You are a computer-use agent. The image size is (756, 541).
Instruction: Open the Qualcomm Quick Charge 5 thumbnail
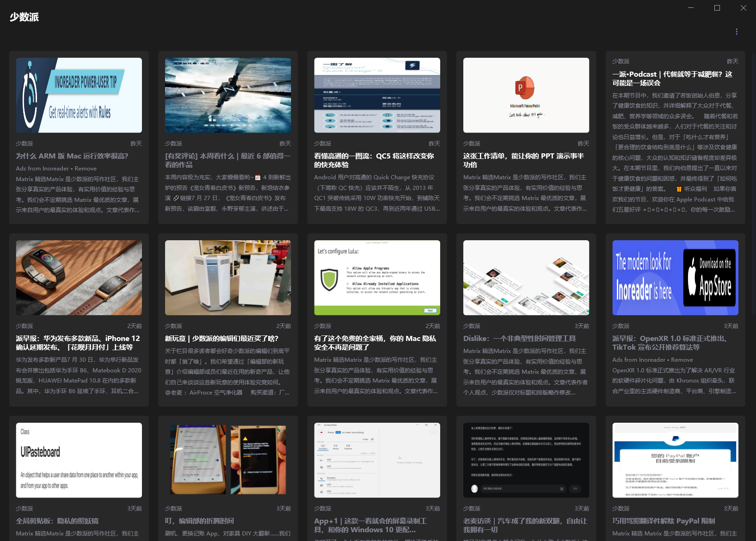[x=377, y=95]
